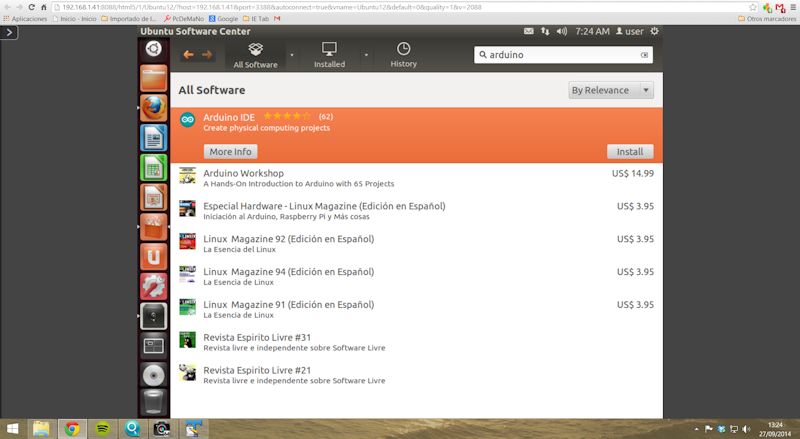Viewport: 800px width, 439px height.
Task: Open LibreOffice Writer from the launcher
Action: coord(154,138)
